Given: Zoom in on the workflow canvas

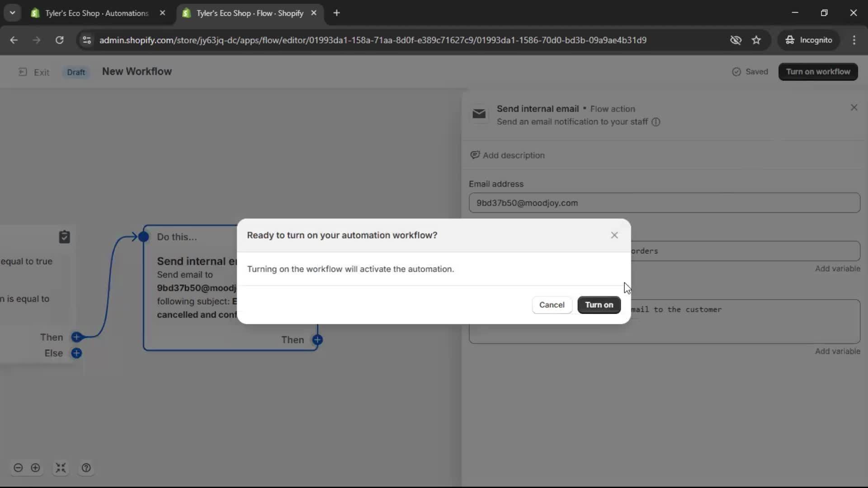Looking at the screenshot, I should pos(36,468).
